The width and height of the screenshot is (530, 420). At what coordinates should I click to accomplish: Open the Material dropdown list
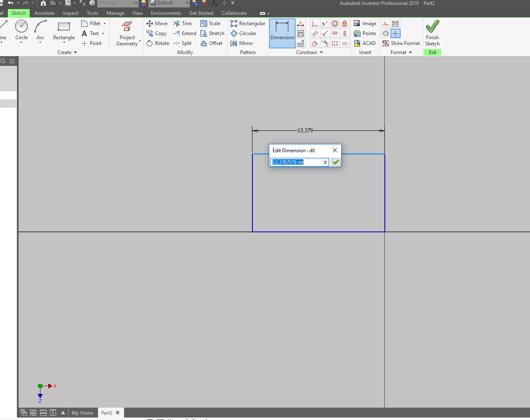[136, 3]
